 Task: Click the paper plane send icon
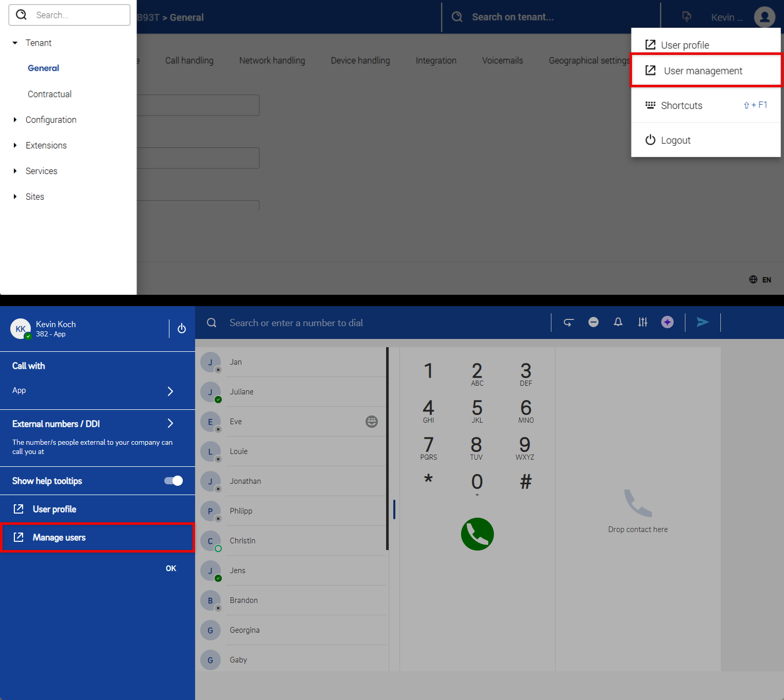click(702, 322)
